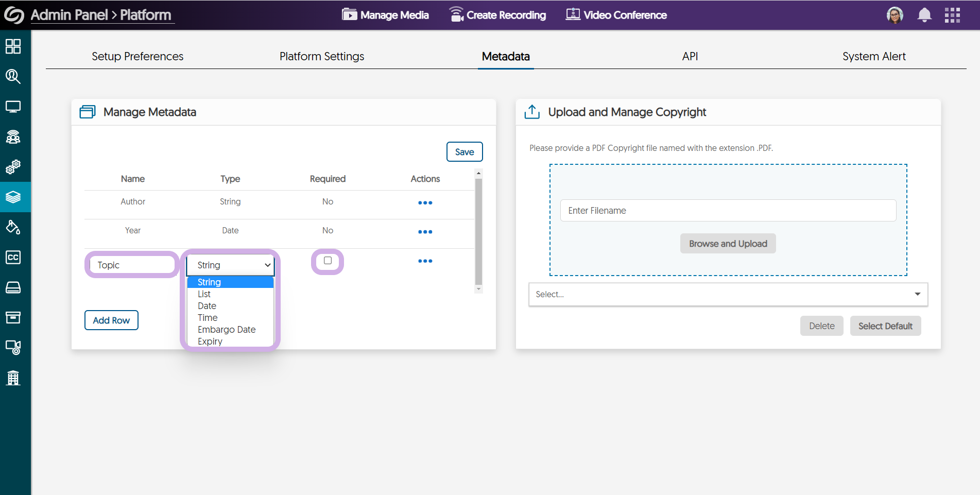Choose Embargo Date from type list
The height and width of the screenshot is (495, 980).
(227, 330)
